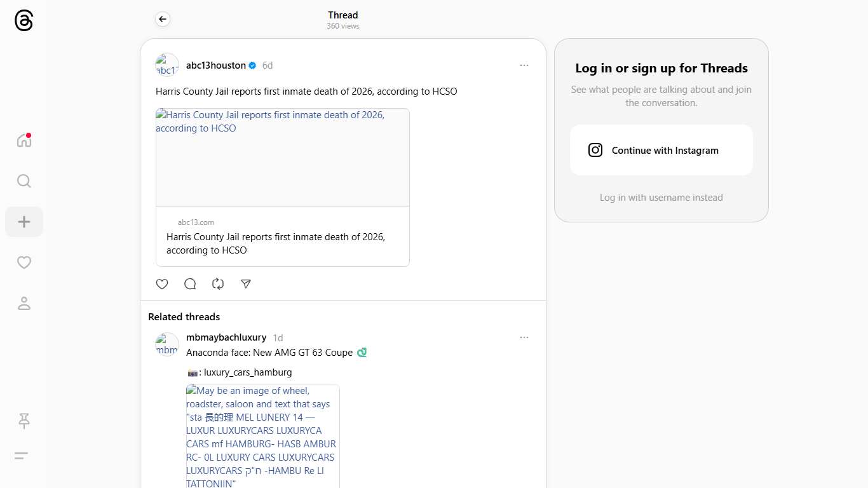Screen dimensions: 868x488
Task: Open mbmaybachluxury profile link
Action: click(226, 337)
